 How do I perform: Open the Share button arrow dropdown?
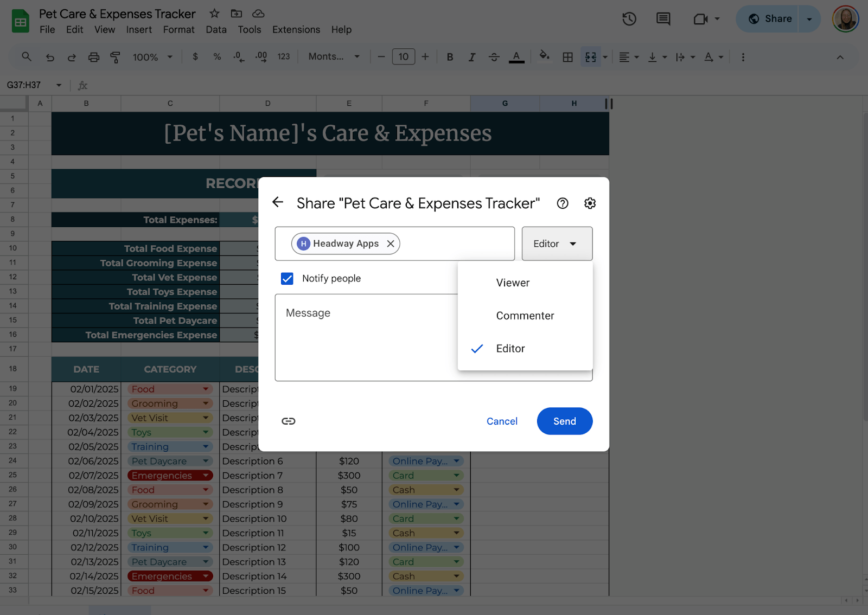pyautogui.click(x=809, y=19)
